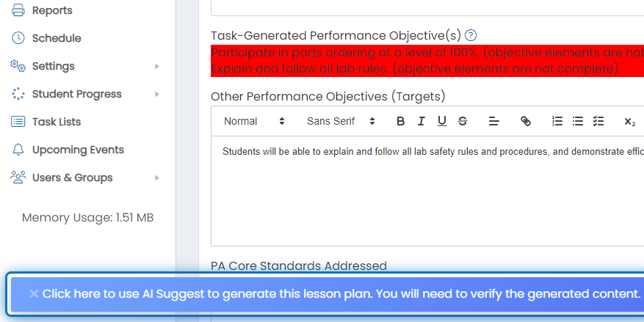Insert a hyperlink with the link icon
644x322 pixels.
tap(525, 121)
